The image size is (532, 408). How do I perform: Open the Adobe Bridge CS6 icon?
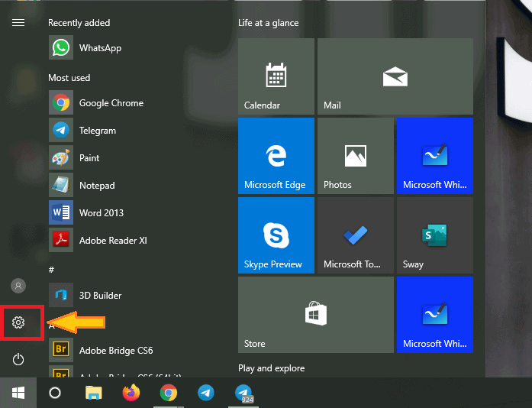click(61, 350)
